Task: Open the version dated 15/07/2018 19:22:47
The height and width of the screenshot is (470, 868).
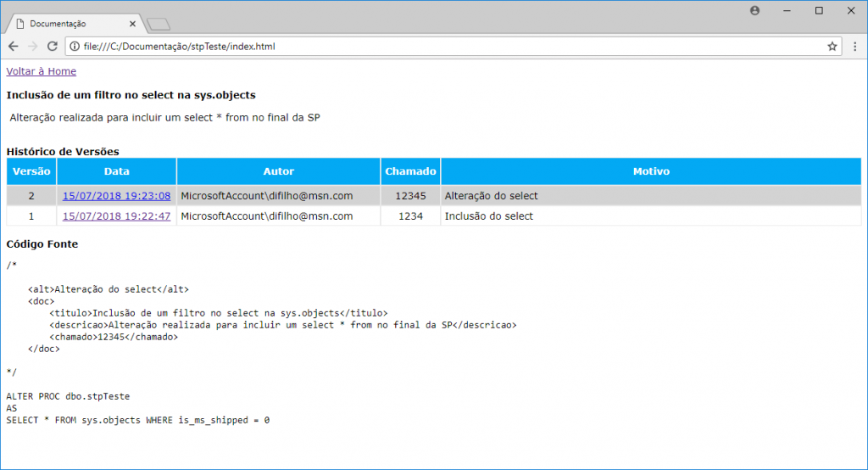Action: click(x=116, y=216)
